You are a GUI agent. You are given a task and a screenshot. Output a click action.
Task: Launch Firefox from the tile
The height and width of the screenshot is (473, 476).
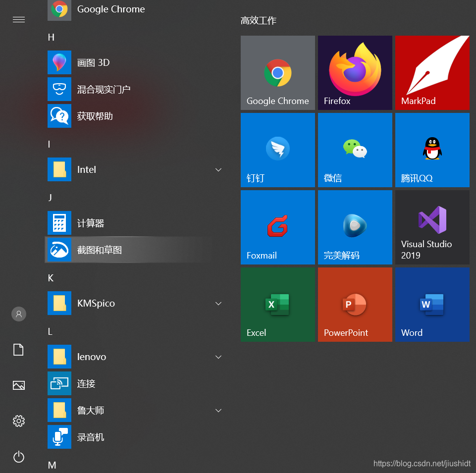(355, 72)
